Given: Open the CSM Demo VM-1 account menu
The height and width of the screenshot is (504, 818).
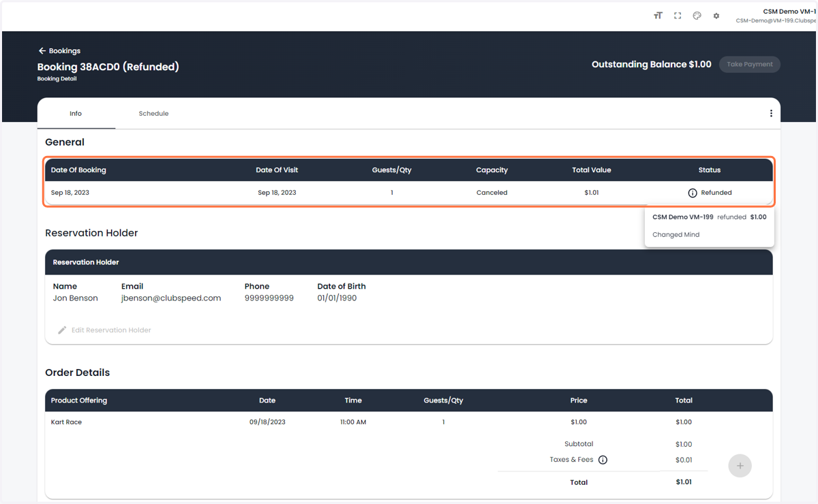Looking at the screenshot, I should coord(776,16).
